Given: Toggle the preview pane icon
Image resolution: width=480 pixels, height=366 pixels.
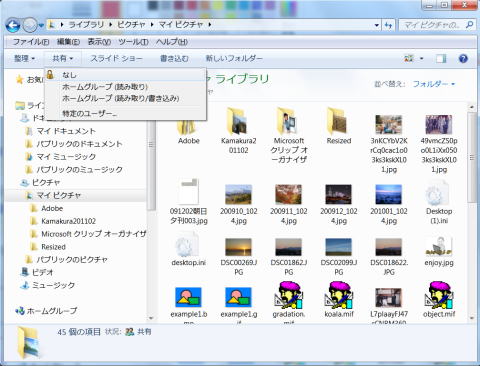Looking at the screenshot, I should [441, 59].
